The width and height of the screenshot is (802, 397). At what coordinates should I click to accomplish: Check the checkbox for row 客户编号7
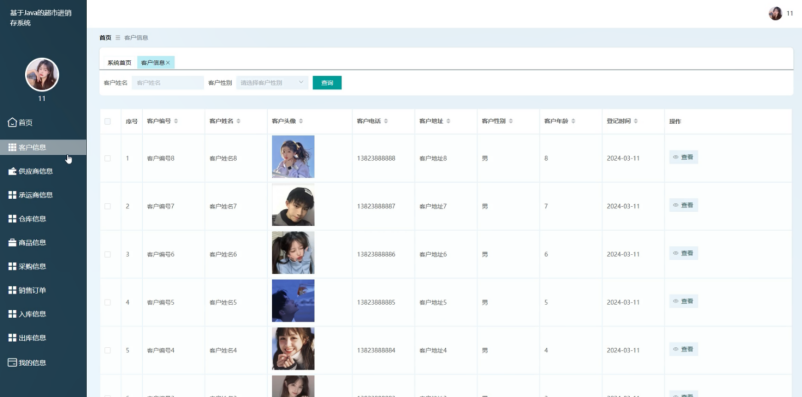click(x=107, y=206)
